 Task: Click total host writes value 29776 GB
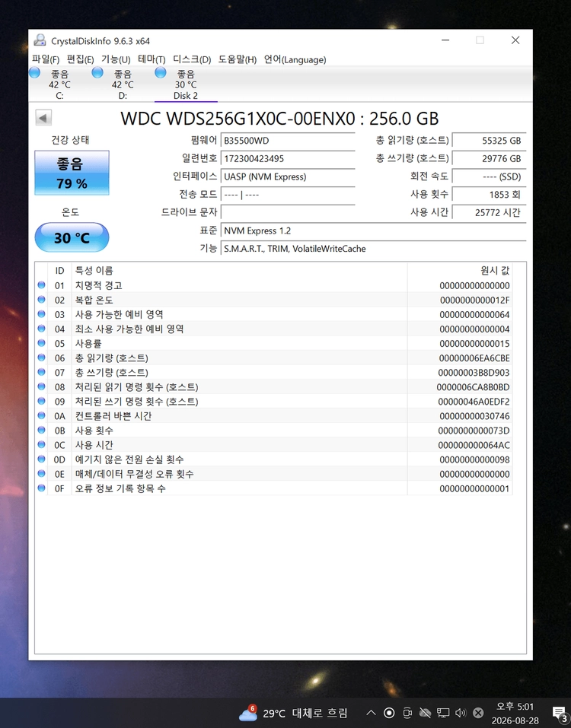click(x=490, y=159)
